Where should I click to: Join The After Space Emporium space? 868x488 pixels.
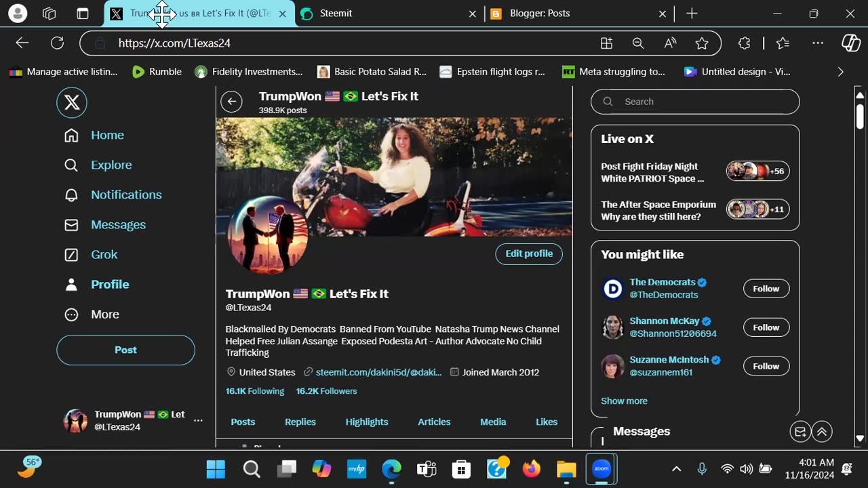(695, 210)
